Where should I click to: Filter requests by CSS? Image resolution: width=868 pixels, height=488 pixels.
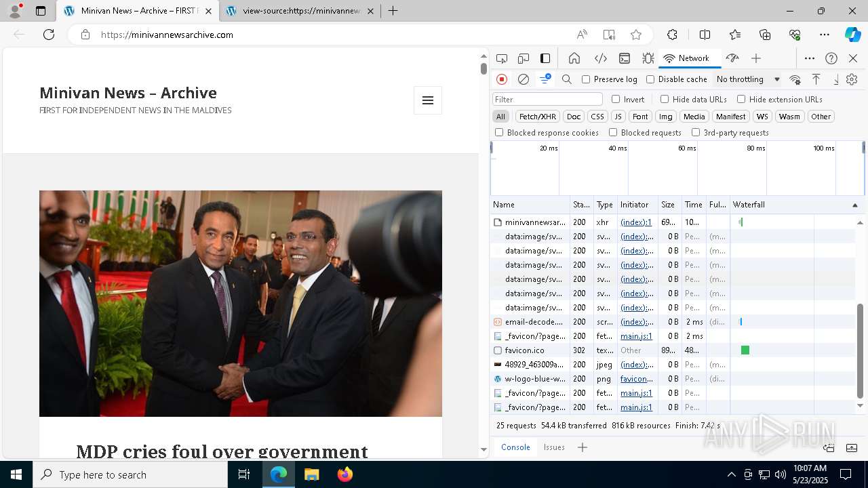597,117
